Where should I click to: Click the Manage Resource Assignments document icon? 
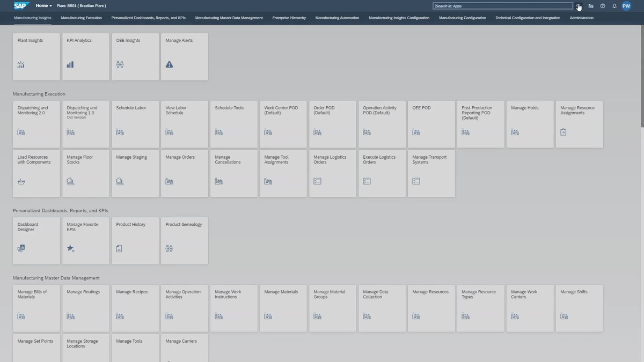tap(563, 131)
